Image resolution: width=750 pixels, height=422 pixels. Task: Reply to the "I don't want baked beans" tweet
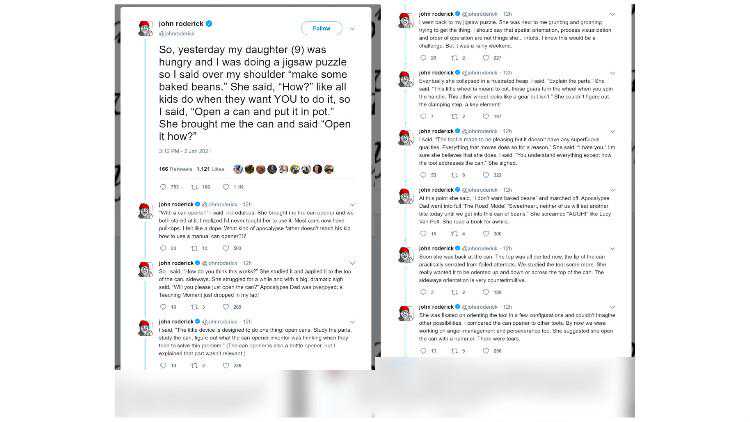[x=422, y=233]
